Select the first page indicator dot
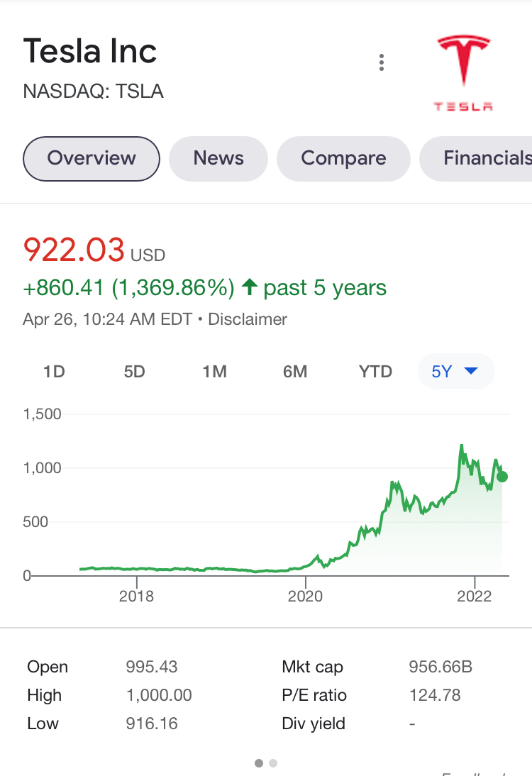The image size is (532, 776). pyautogui.click(x=258, y=763)
